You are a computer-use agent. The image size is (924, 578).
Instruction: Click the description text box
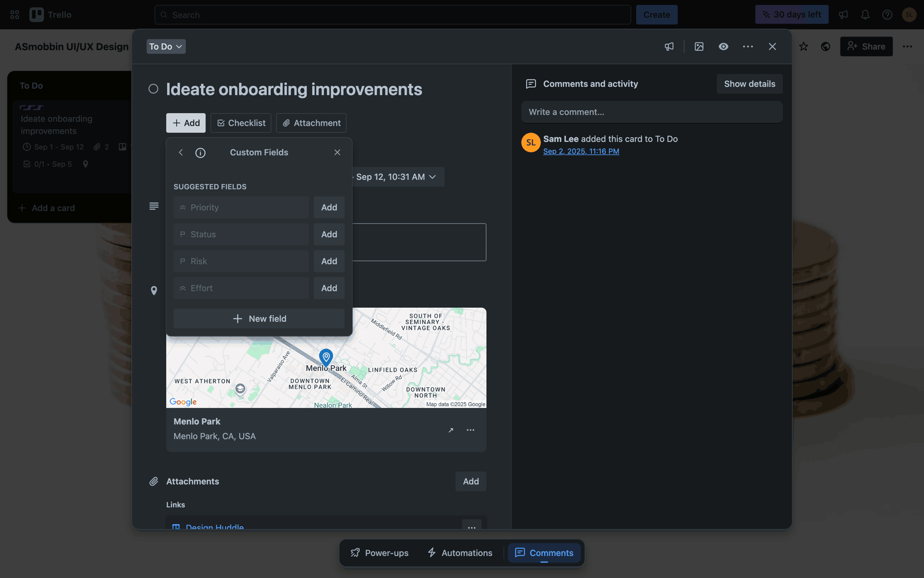[x=419, y=242]
